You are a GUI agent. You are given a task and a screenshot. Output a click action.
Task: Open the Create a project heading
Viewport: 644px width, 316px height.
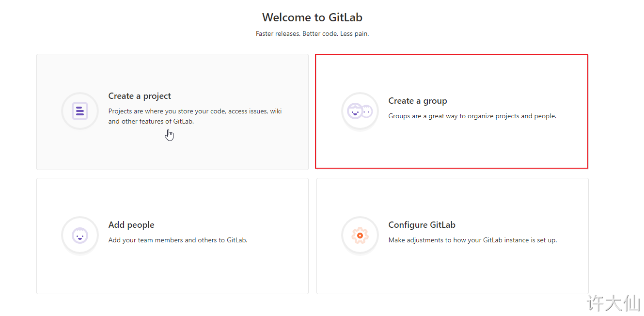pyautogui.click(x=140, y=96)
